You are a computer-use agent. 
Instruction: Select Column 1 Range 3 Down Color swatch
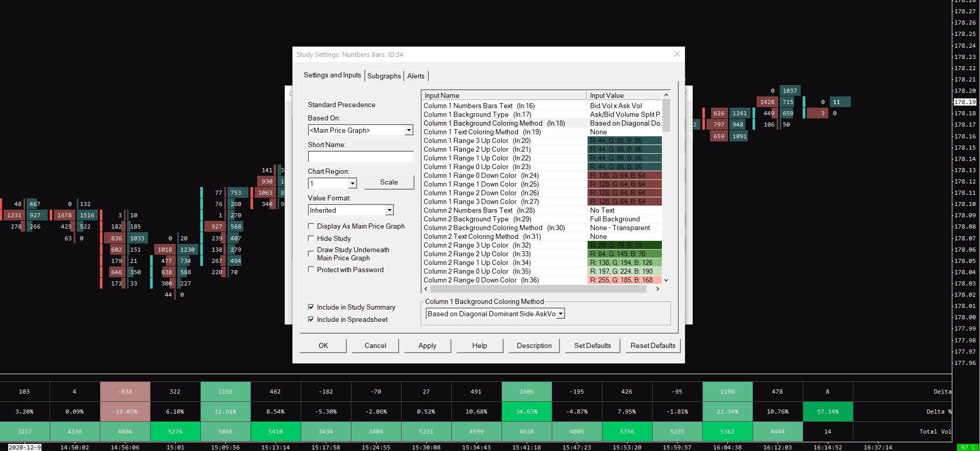[624, 201]
